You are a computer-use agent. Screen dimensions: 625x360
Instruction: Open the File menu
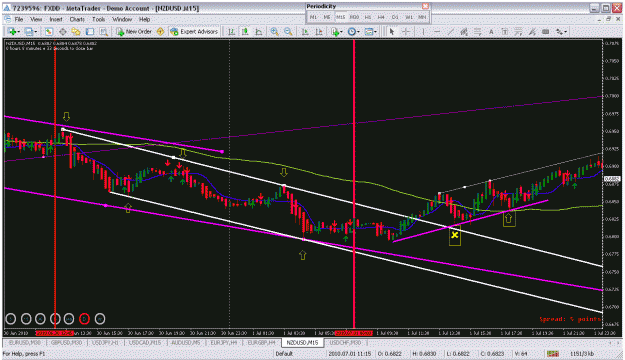(x=18, y=19)
